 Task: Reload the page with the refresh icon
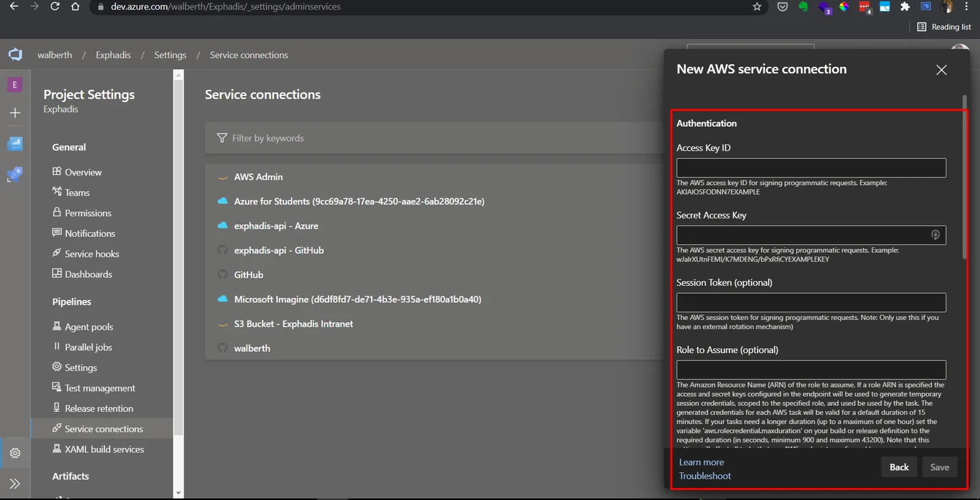55,7
